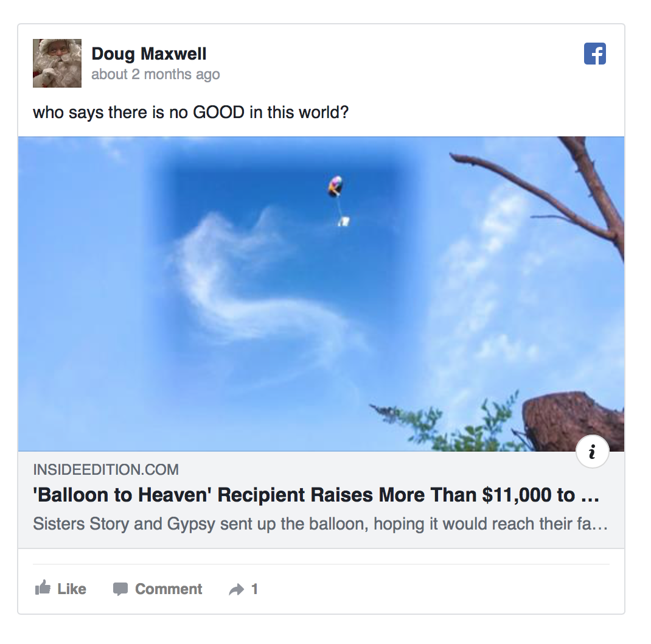This screenshot has width=651, height=644.
Task: Open Doug Maxwell's Santa profile picture
Action: point(57,63)
